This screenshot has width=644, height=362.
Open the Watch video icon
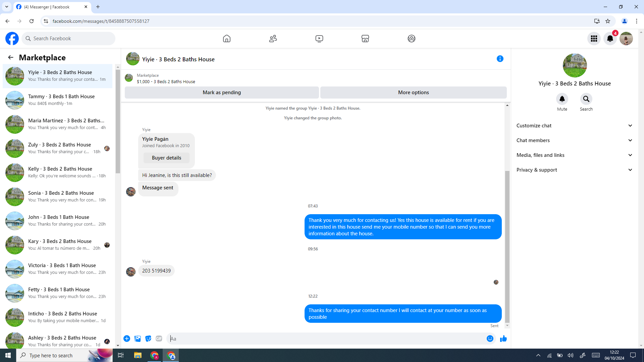tap(319, 39)
